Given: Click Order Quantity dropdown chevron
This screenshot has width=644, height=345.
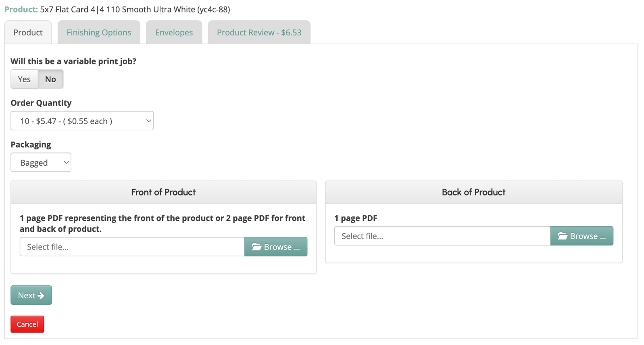Looking at the screenshot, I should 148,121.
